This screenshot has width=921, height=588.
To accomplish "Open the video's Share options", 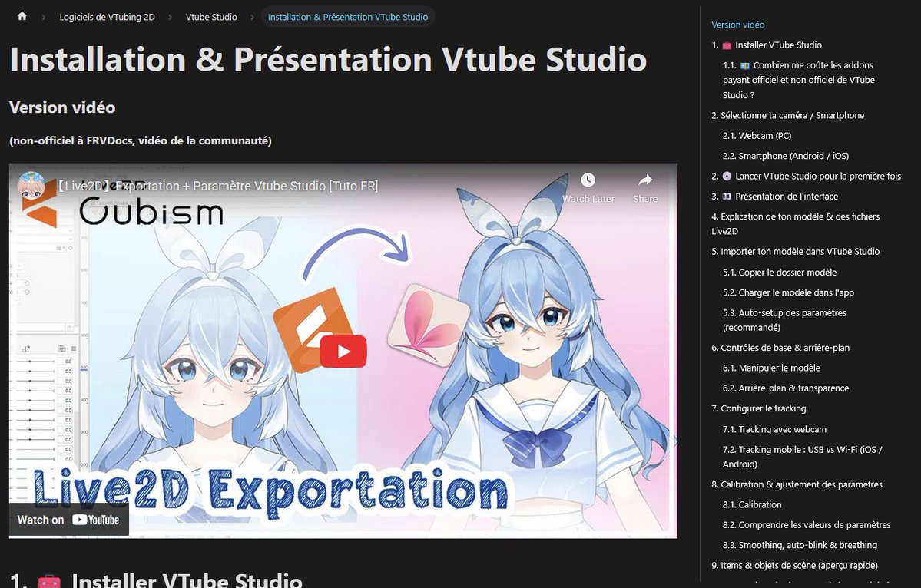I will pyautogui.click(x=644, y=180).
